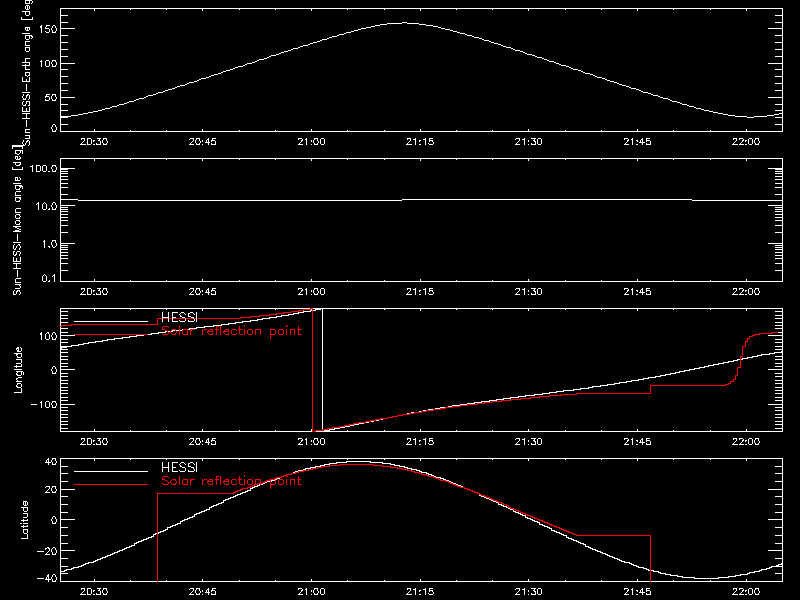The width and height of the screenshot is (800, 600).
Task: Select HESSI legend label in Longitude plot
Action: 179,317
